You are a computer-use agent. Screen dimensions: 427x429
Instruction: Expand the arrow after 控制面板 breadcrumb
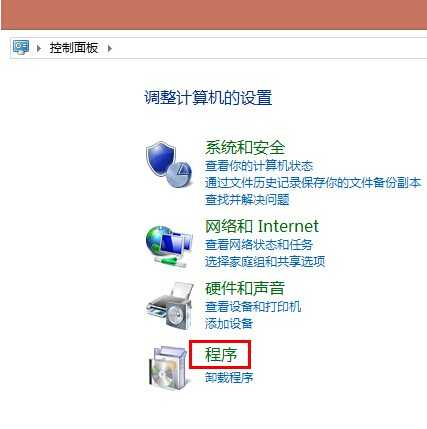point(110,48)
